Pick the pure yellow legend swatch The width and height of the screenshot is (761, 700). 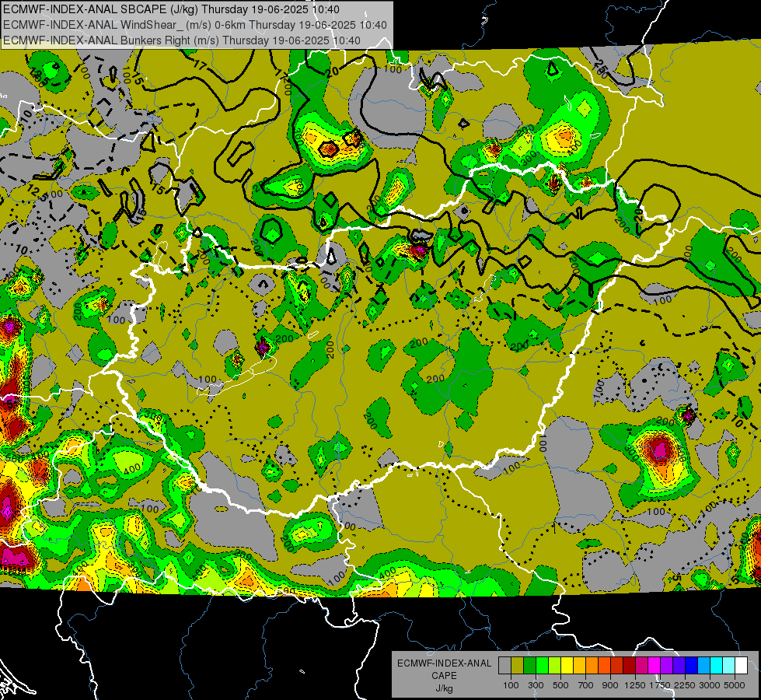pos(567,666)
